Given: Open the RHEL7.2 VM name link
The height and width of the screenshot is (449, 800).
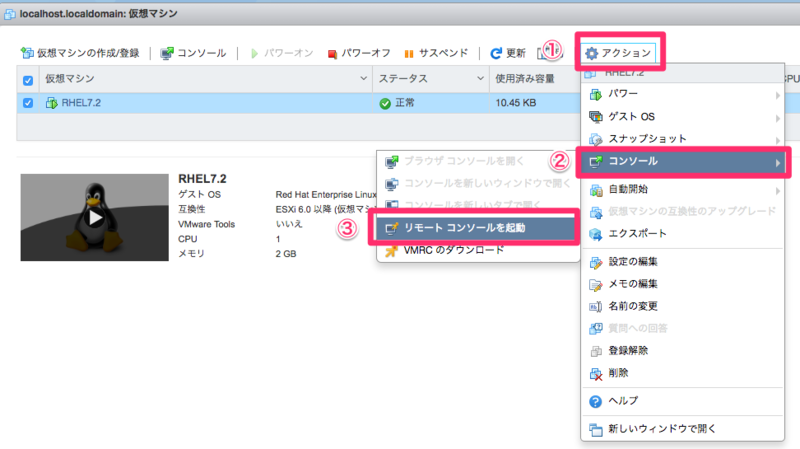Looking at the screenshot, I should (x=81, y=103).
